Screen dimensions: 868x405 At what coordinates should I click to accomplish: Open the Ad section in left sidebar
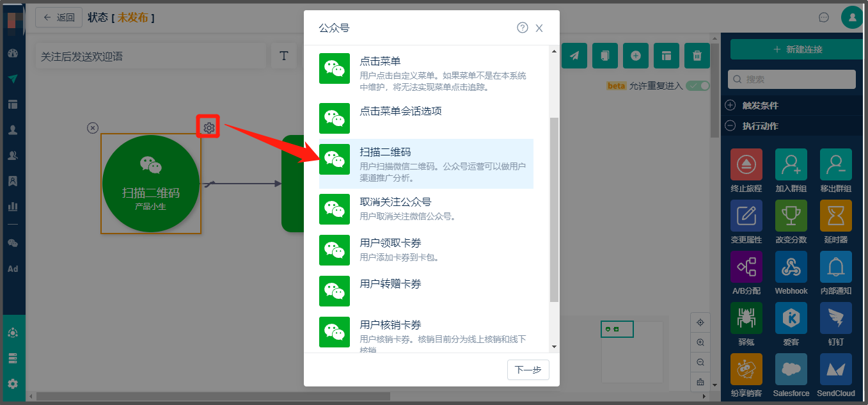point(13,269)
